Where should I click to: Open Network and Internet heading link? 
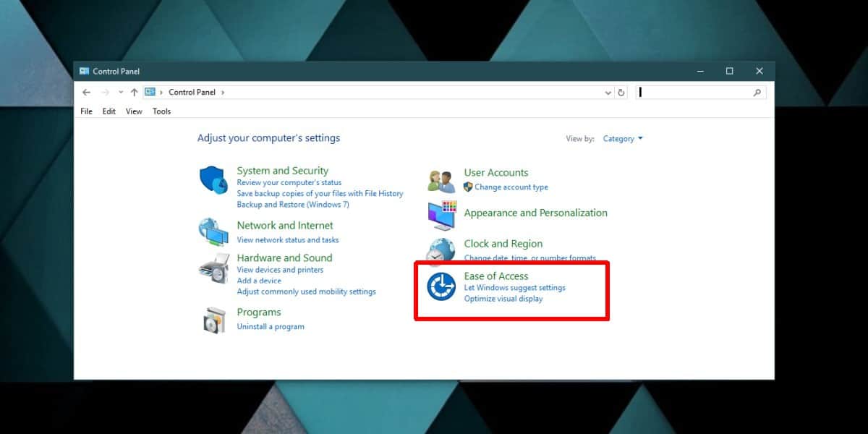285,225
